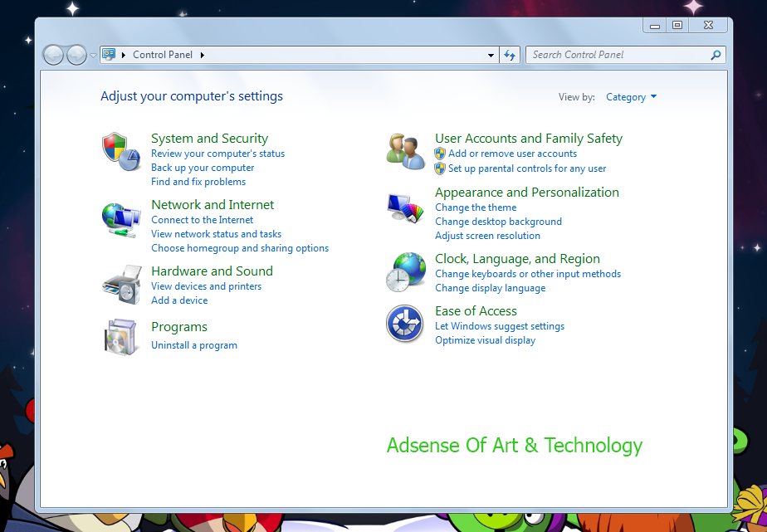Open Appearance and Personalization heading link
The width and height of the screenshot is (767, 532).
pyautogui.click(x=527, y=193)
